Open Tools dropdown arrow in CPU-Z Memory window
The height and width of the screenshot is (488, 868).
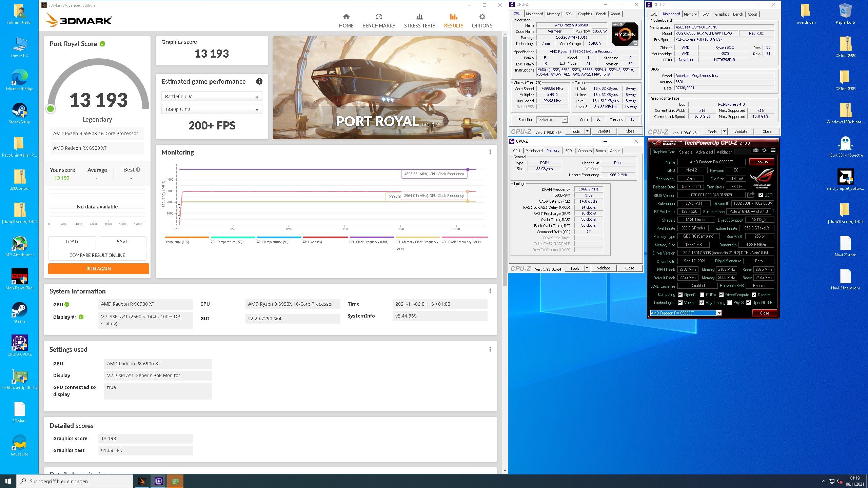click(x=587, y=268)
